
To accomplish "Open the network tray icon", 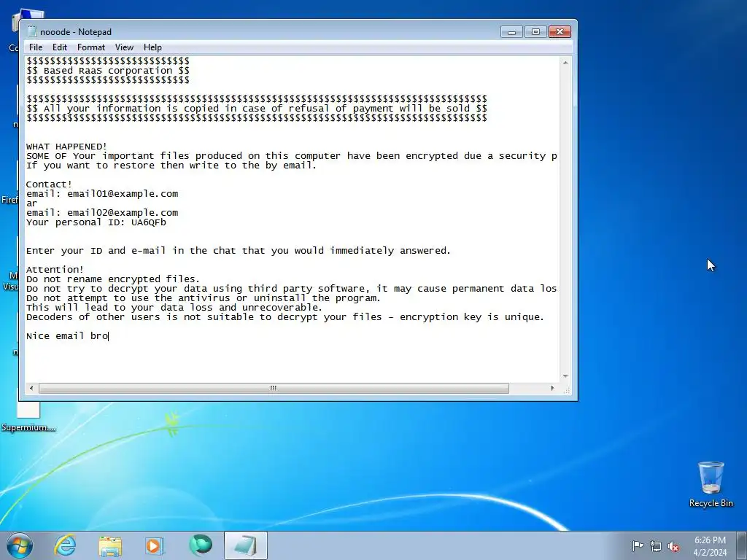I will [x=656, y=546].
